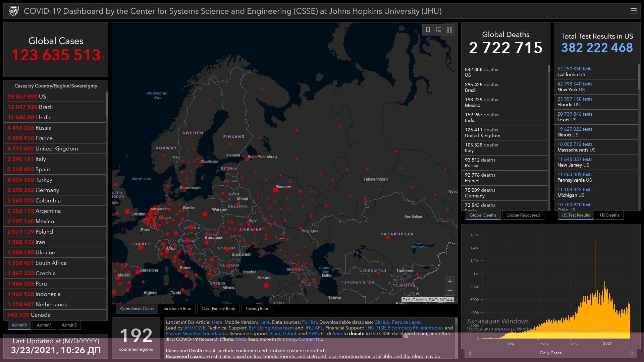Switch to the Incidence Rate tab

(x=177, y=309)
